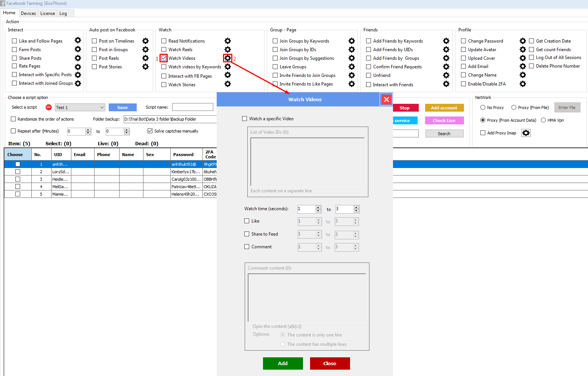Switch to the Log tab
588x376 pixels.
pyautogui.click(x=63, y=13)
